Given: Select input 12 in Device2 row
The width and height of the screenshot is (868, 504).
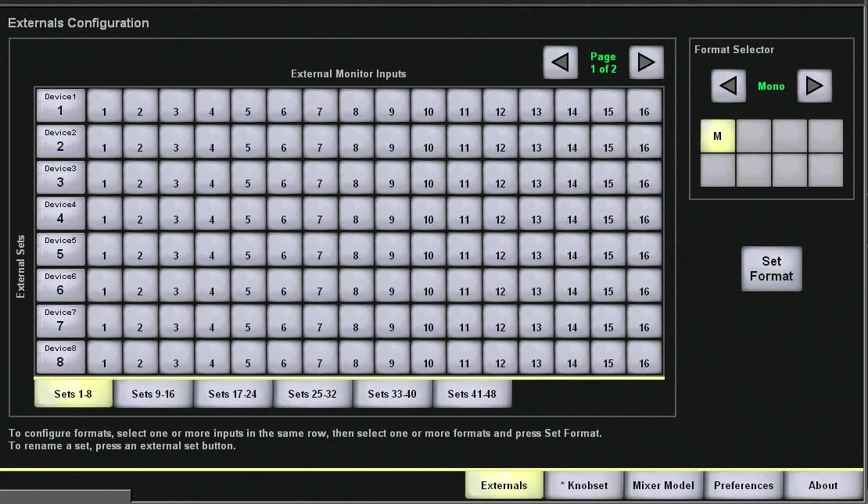Looking at the screenshot, I should pos(500,141).
